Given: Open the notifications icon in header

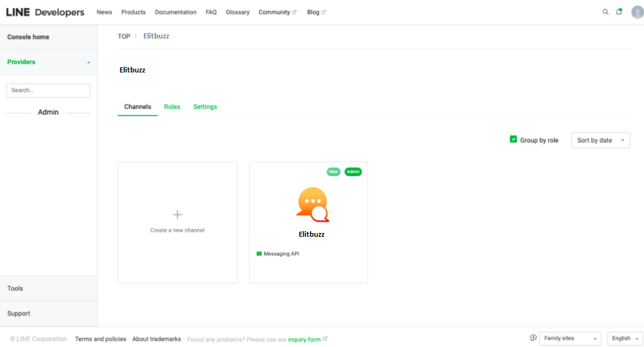Looking at the screenshot, I should point(619,12).
